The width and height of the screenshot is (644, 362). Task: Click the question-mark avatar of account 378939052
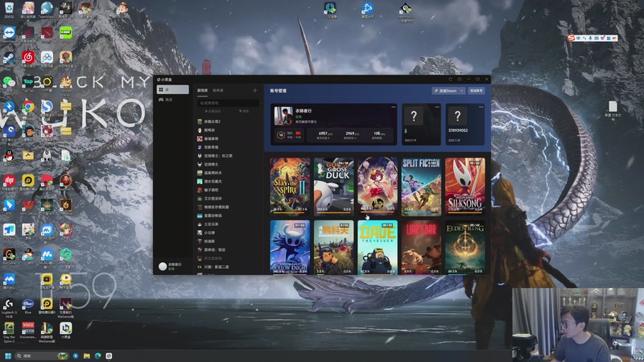(x=457, y=116)
